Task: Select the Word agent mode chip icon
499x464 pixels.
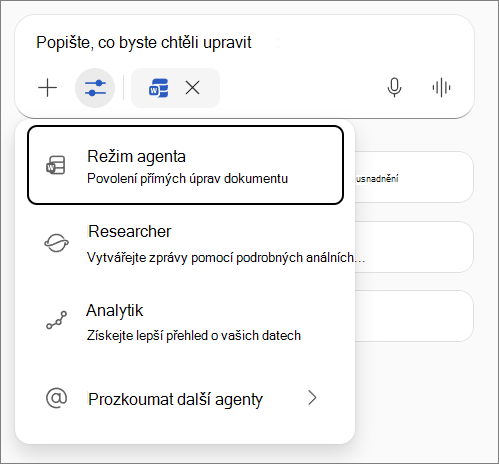Action: 158,88
